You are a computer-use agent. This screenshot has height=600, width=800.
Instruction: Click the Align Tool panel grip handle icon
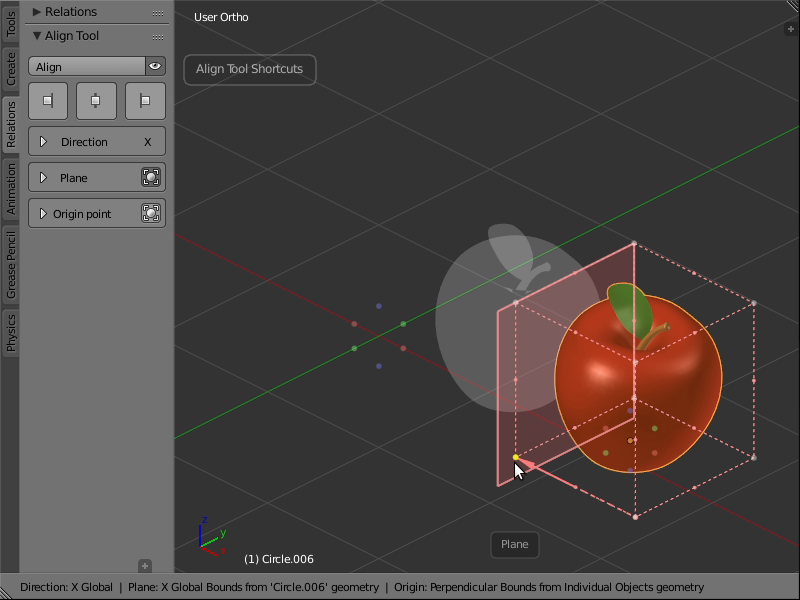tap(157, 35)
